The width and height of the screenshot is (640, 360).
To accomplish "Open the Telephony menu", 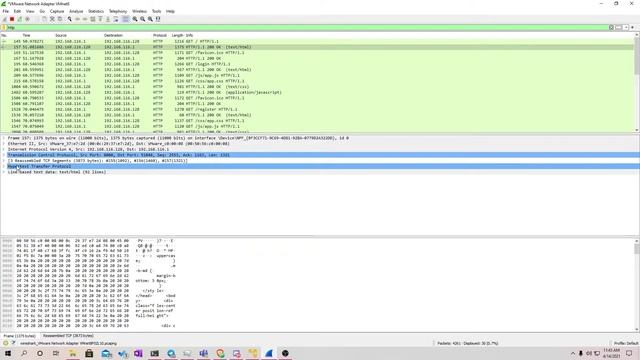I will tap(118, 11).
